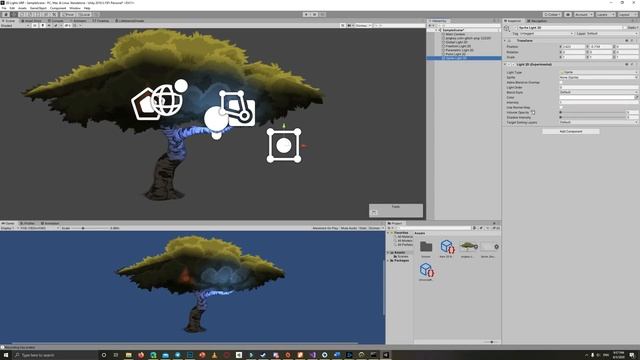Screen dimensions: 640x360
Task: Select the tree sprite asset thumbnail
Action: coord(468,246)
